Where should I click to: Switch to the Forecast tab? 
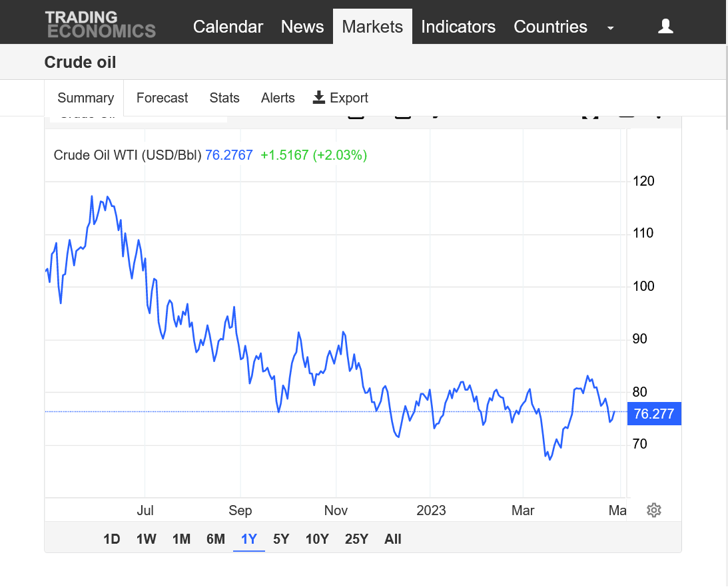162,98
